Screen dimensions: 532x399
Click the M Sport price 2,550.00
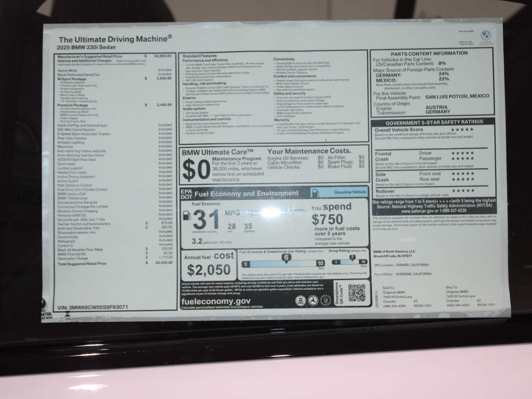[x=164, y=78]
